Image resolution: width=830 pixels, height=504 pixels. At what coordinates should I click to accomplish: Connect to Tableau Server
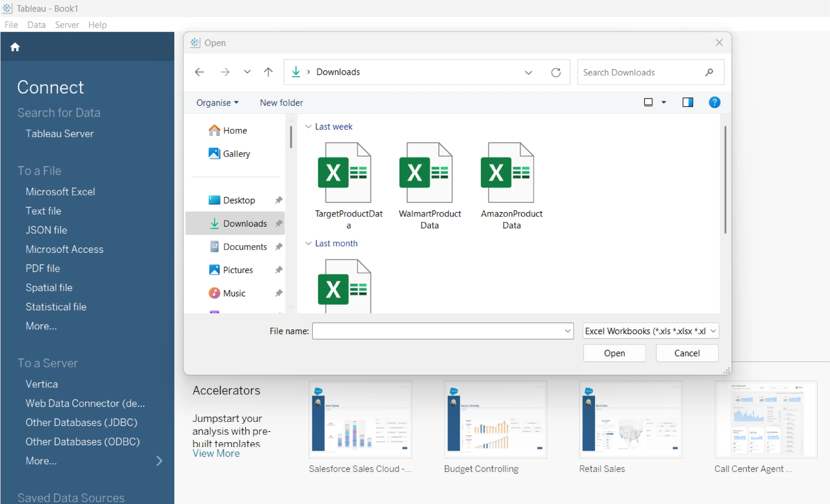coord(60,133)
